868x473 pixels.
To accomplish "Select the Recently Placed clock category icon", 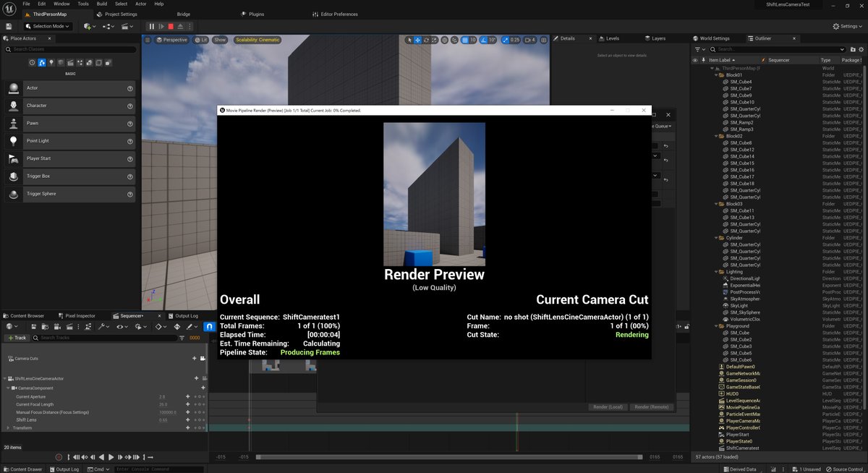I will 33,63.
